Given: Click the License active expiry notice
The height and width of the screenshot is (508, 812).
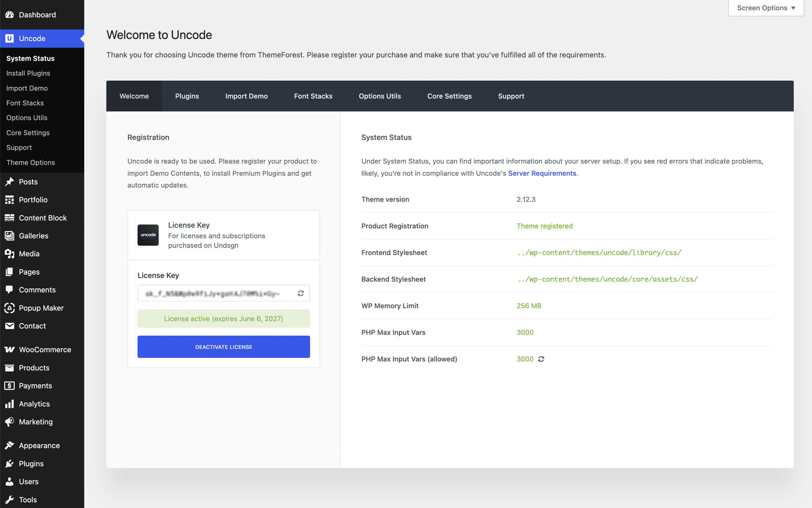Looking at the screenshot, I should pos(224,319).
